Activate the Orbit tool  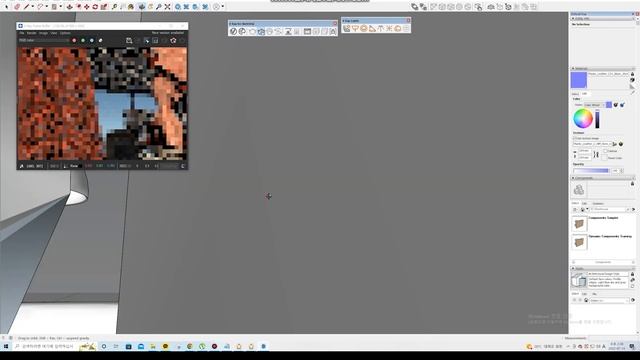coord(142,7)
